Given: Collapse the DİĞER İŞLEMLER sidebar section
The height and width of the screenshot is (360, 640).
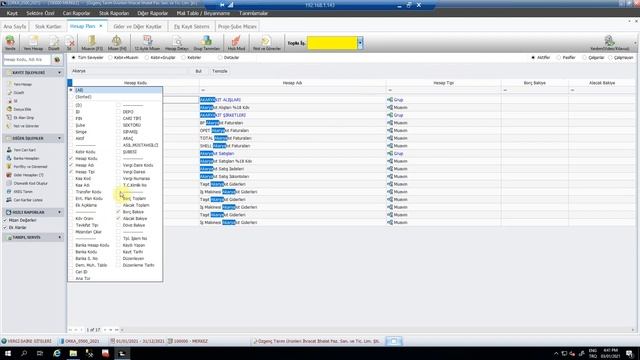Looking at the screenshot, I should pos(60,138).
